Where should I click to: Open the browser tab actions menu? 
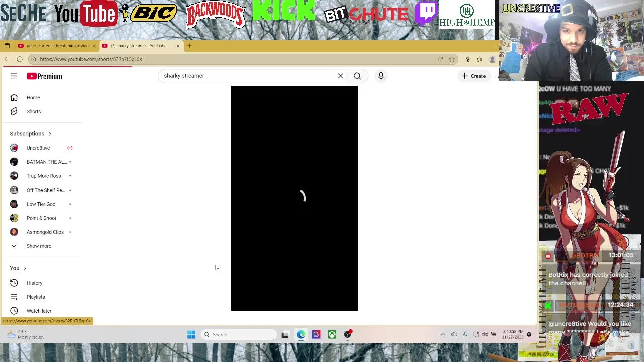pos(7,46)
